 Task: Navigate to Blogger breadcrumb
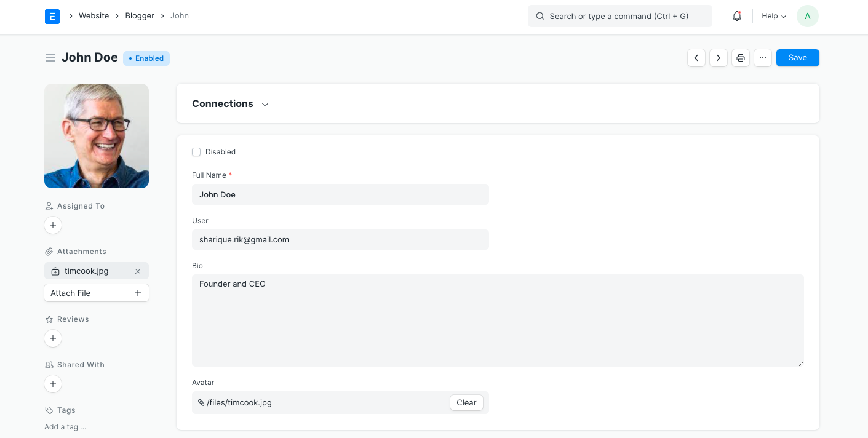[x=140, y=16]
